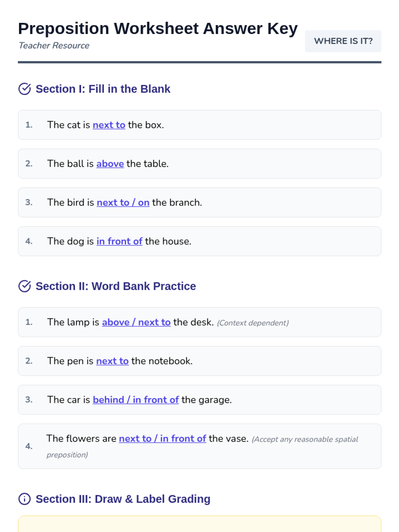Viewport: 399px width, 532px height.
Task: Click 'next to / in front of' flowers answer
Action: (163, 439)
